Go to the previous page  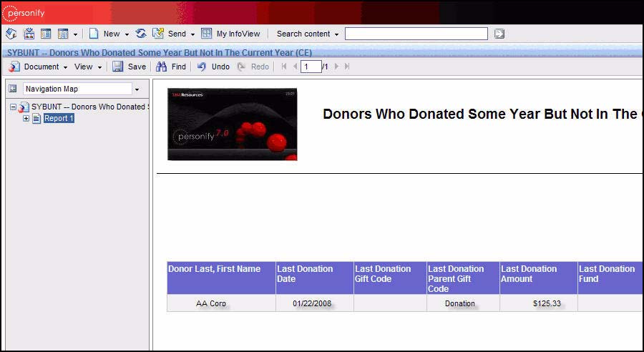pyautogui.click(x=295, y=66)
